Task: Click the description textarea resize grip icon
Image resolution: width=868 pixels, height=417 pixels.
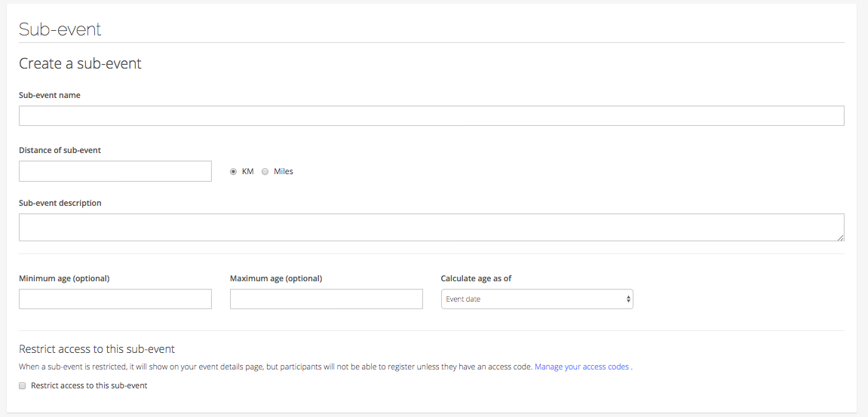Action: pyautogui.click(x=840, y=237)
